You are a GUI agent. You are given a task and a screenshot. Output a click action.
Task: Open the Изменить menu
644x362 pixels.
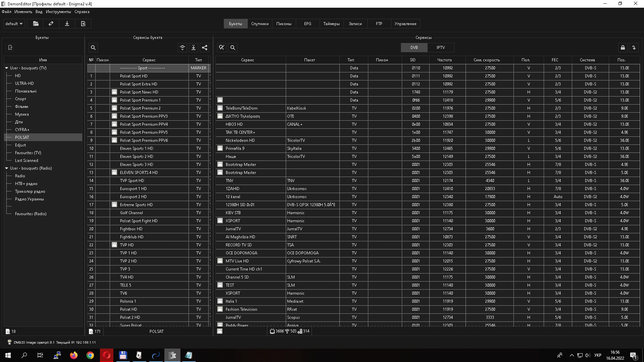(x=23, y=12)
